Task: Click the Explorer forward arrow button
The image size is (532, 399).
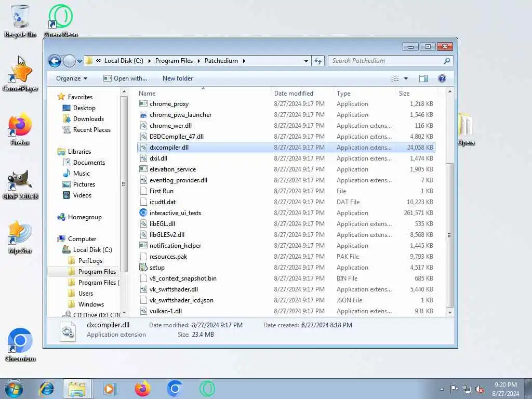Action: (69, 61)
